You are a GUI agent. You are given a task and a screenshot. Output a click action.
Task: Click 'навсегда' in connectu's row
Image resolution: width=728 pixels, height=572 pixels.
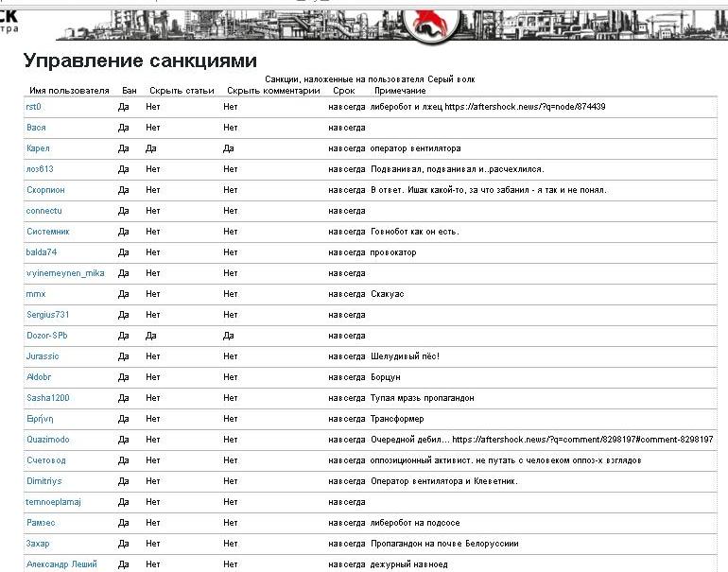coord(347,211)
